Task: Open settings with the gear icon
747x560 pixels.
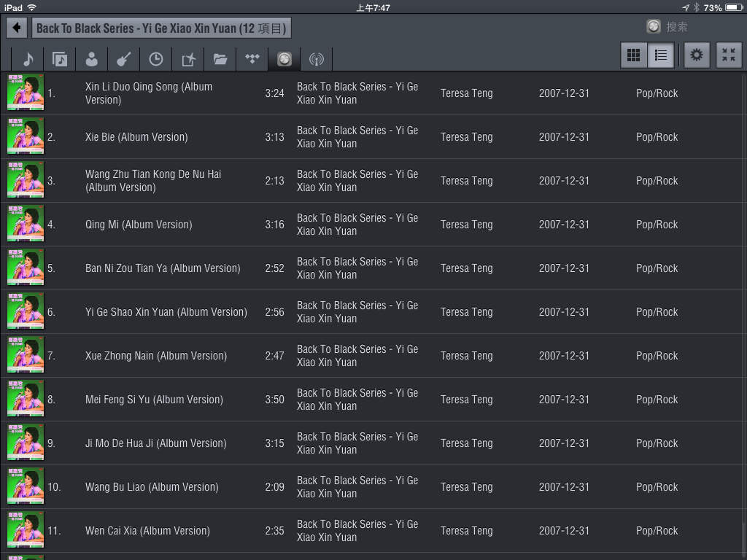Action: pyautogui.click(x=697, y=55)
